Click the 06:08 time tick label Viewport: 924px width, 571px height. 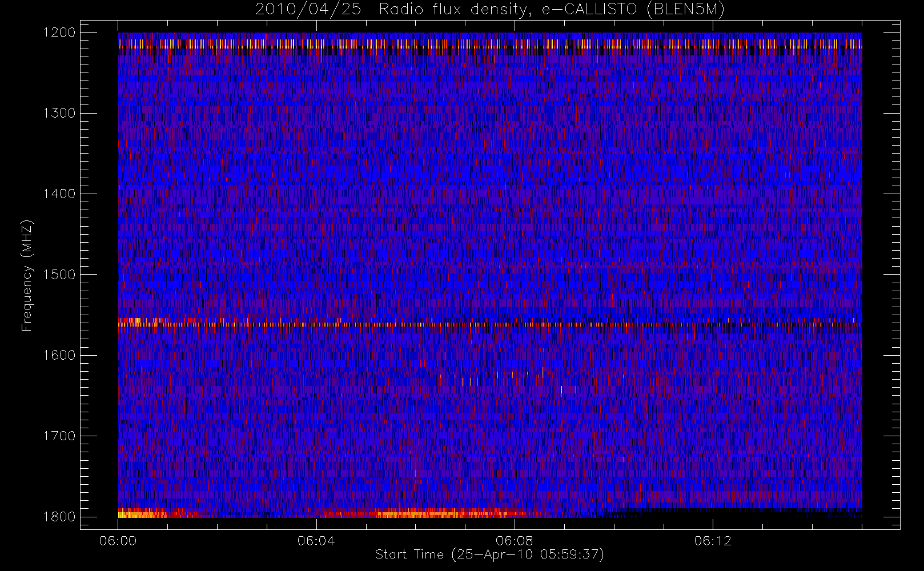[x=515, y=541]
